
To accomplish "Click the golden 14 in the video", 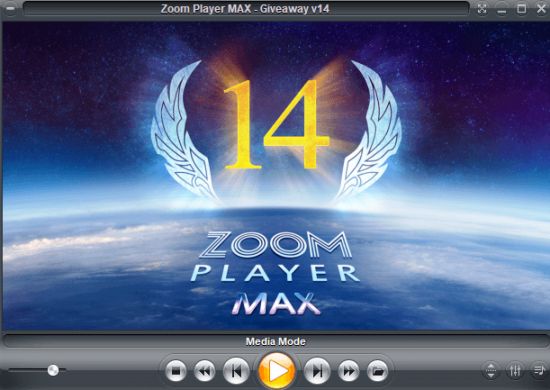I will [276, 125].
